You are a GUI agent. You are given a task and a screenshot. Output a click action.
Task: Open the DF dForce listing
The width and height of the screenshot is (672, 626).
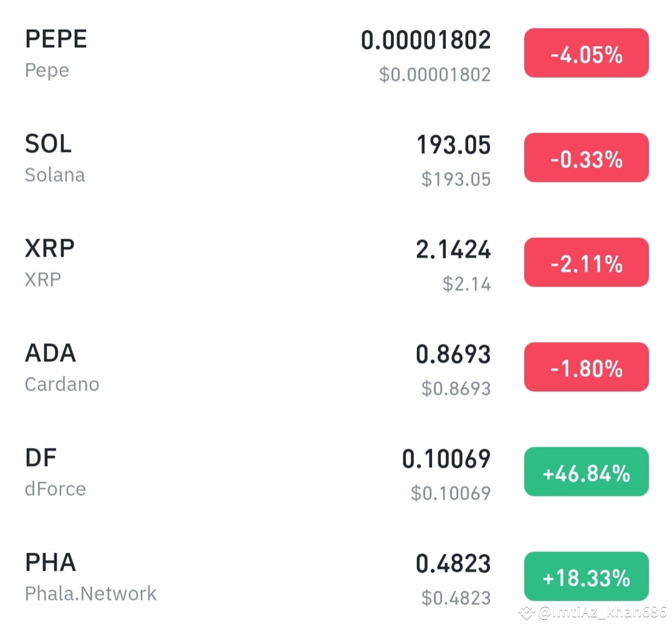tap(336, 473)
